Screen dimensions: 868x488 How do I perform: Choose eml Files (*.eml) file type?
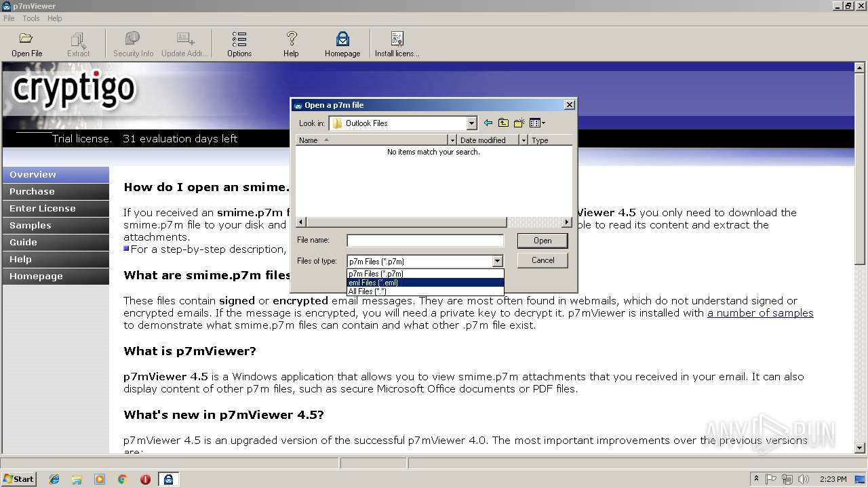pyautogui.click(x=425, y=283)
